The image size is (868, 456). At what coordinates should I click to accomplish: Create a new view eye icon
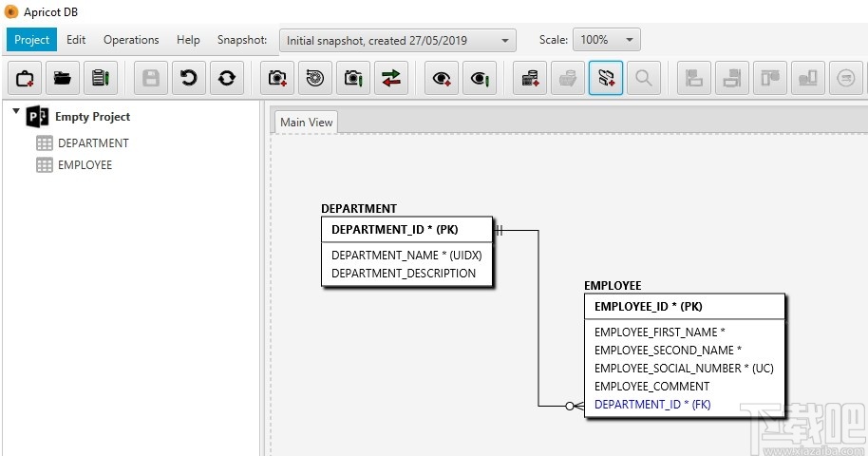[442, 78]
